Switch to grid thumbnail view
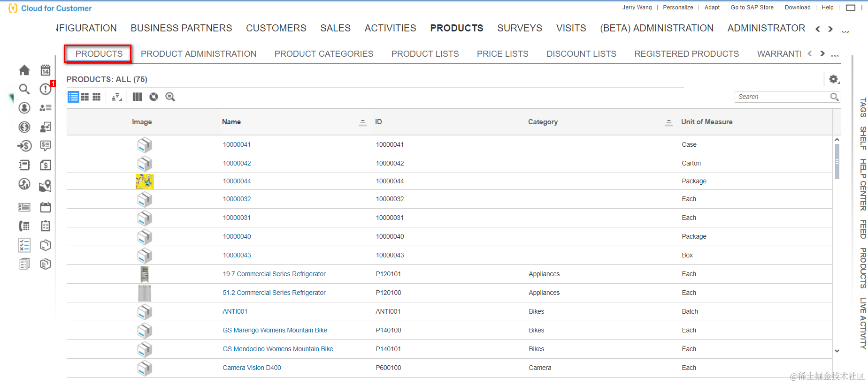Image resolution: width=868 pixels, height=384 pixels. [x=97, y=97]
